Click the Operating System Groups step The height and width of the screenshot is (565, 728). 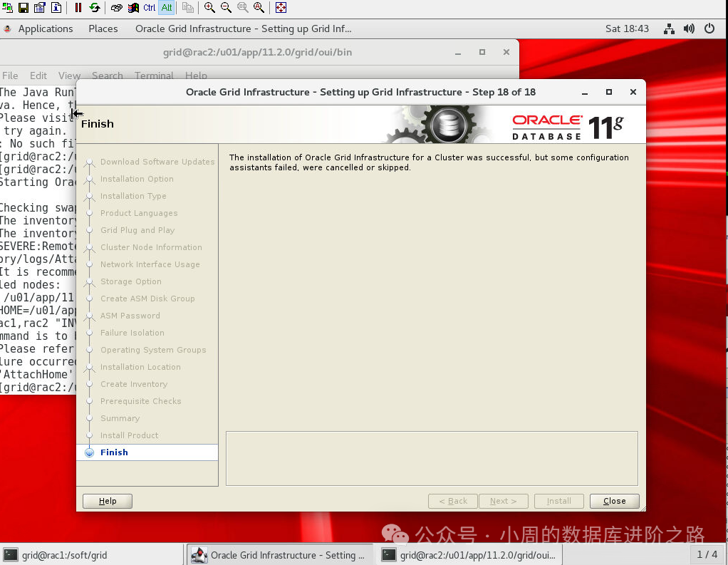coord(153,350)
